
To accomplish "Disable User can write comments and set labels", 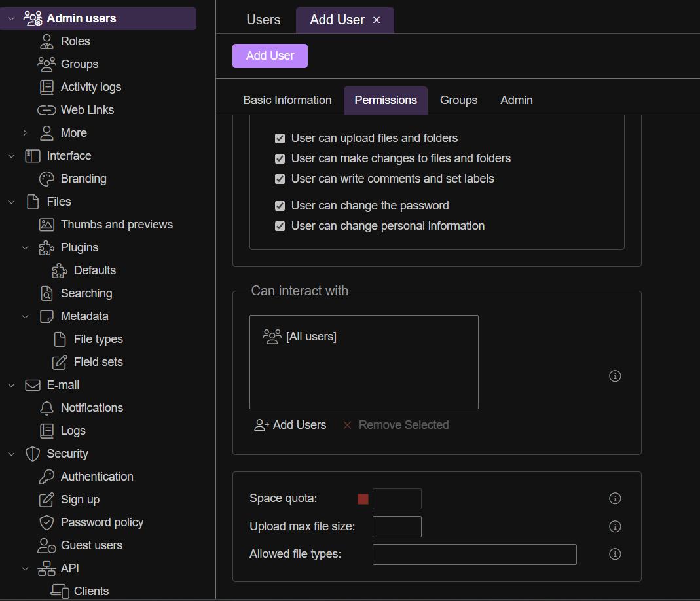I will pyautogui.click(x=280, y=179).
